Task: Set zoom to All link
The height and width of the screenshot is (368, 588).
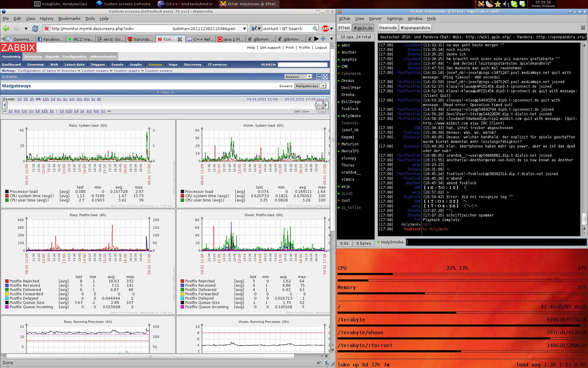Action: click(99, 99)
